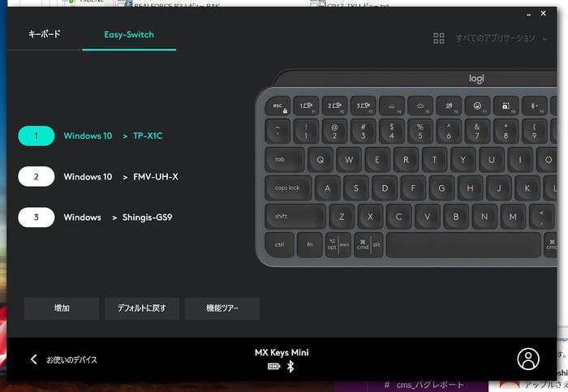Click デフォルトに戻す to restore defaults
Image resolution: width=568 pixels, height=392 pixels.
(x=142, y=308)
